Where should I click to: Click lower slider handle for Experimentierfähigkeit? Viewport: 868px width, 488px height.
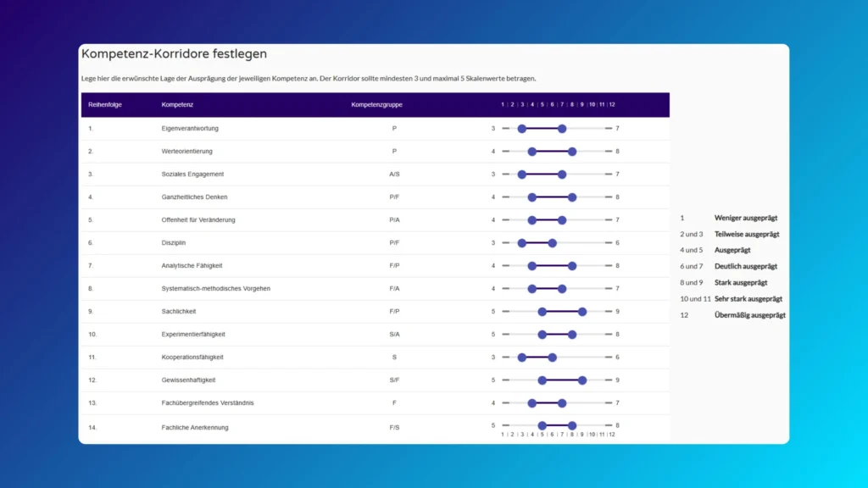click(542, 335)
